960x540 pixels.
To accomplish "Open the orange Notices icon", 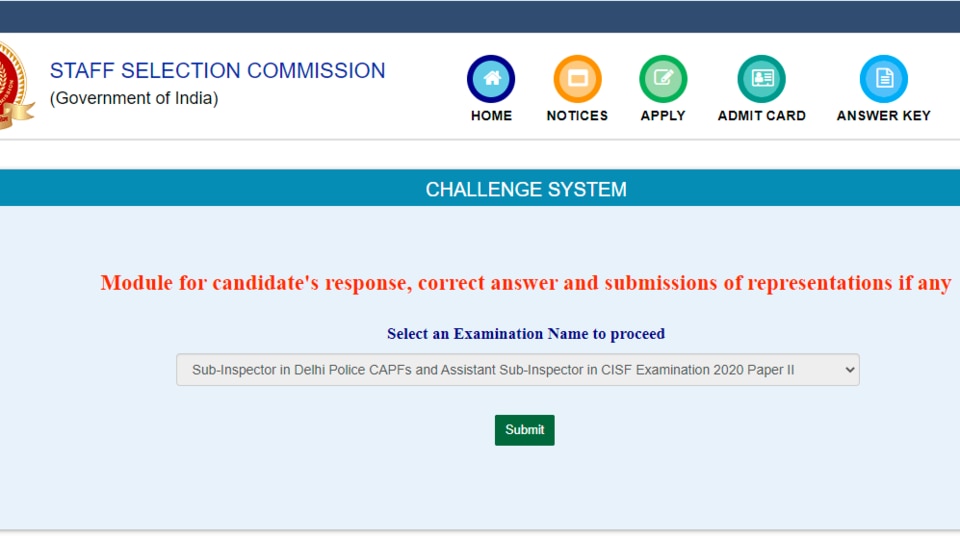I will click(577, 79).
